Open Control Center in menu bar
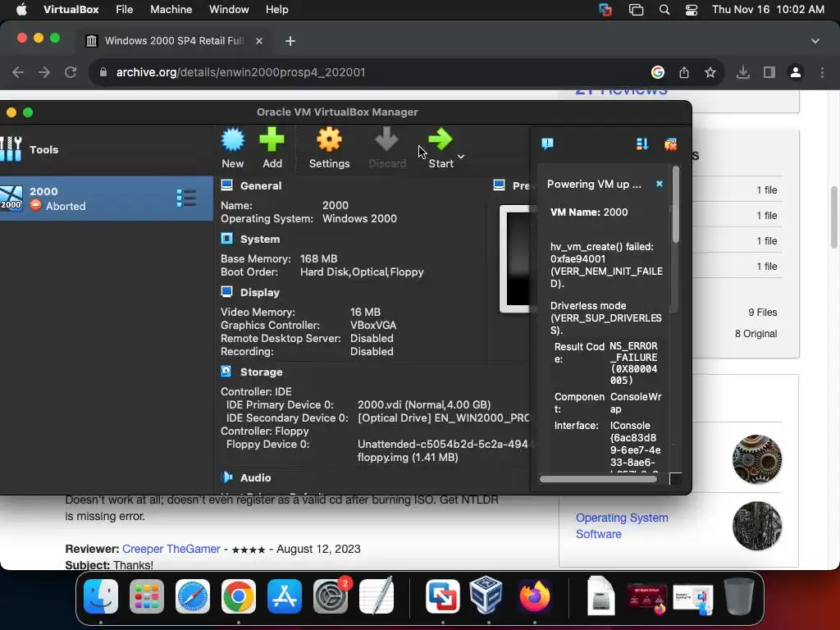The width and height of the screenshot is (840, 630). [x=691, y=10]
